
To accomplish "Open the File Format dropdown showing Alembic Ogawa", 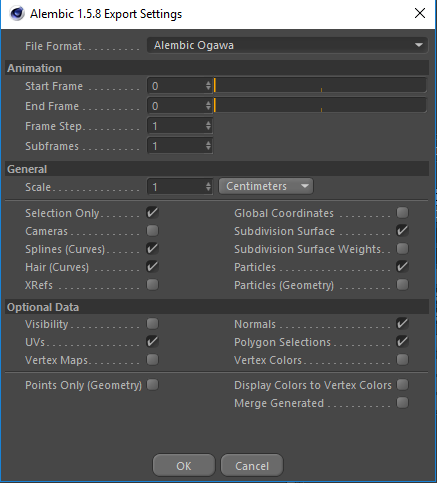I will [287, 45].
